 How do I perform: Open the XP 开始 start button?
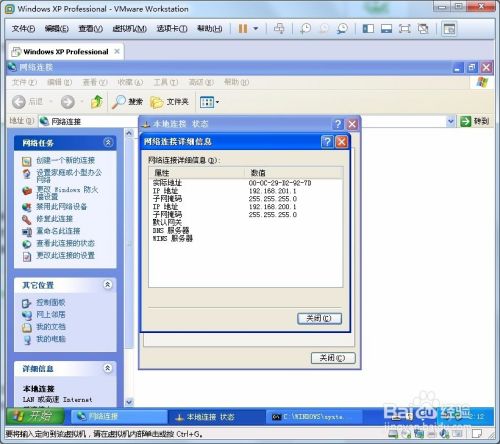pyautogui.click(x=35, y=416)
